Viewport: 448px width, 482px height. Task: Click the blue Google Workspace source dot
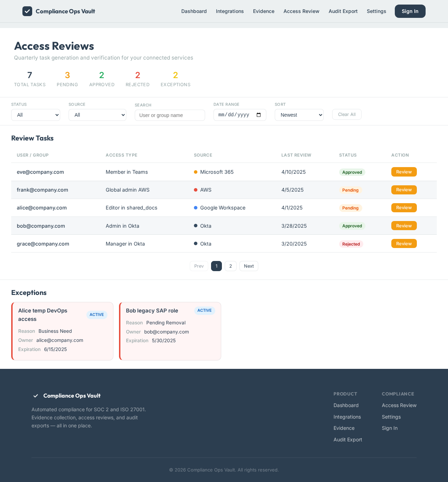(x=196, y=208)
